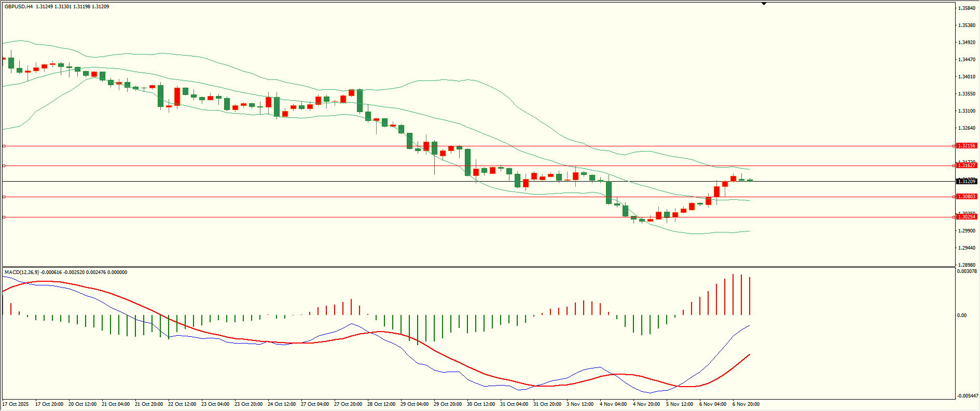
Task: Click the GBPUSD,H4 chart title text
Action: [x=19, y=7]
